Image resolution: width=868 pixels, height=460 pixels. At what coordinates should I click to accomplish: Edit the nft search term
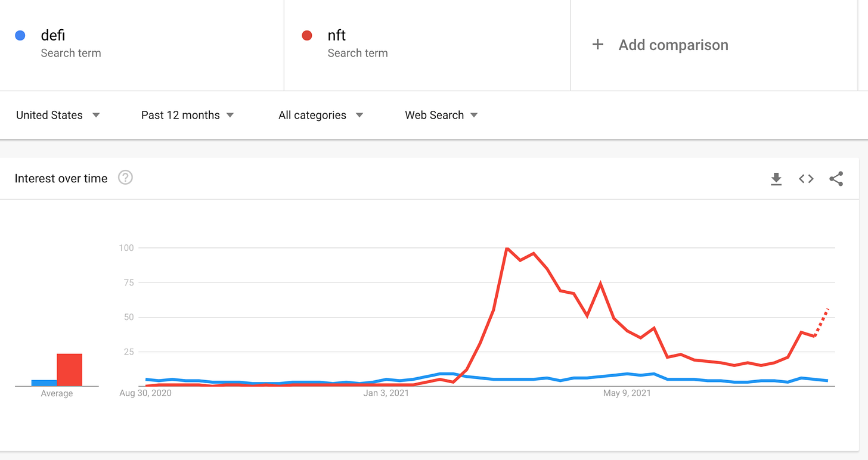337,36
